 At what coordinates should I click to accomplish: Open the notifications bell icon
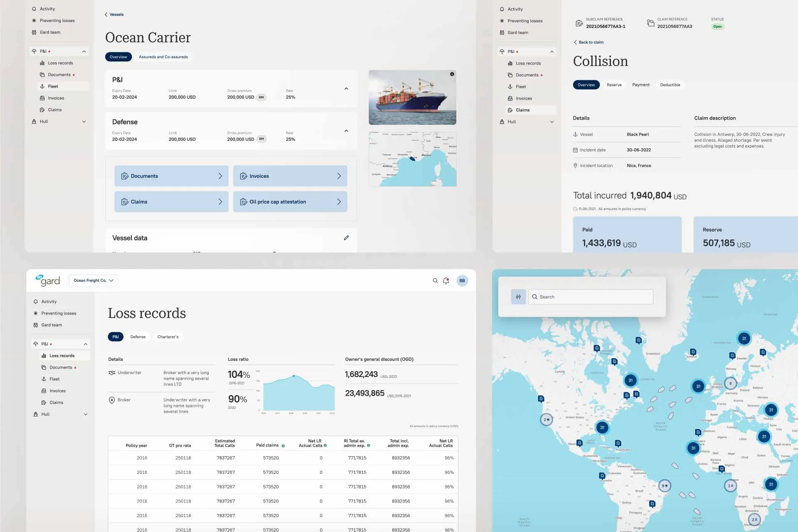point(446,281)
